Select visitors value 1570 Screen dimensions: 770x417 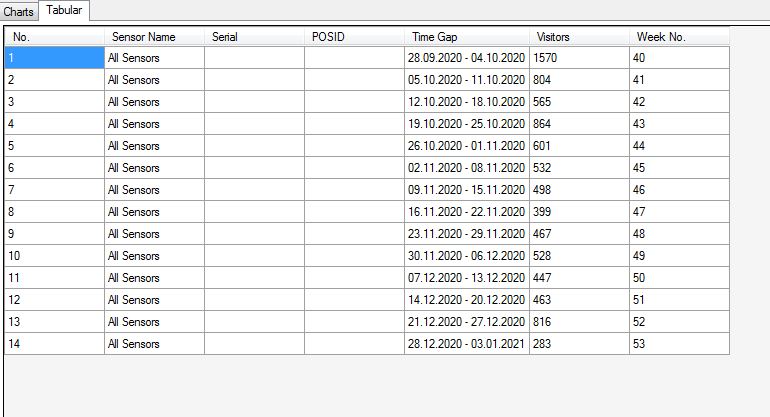coord(579,59)
